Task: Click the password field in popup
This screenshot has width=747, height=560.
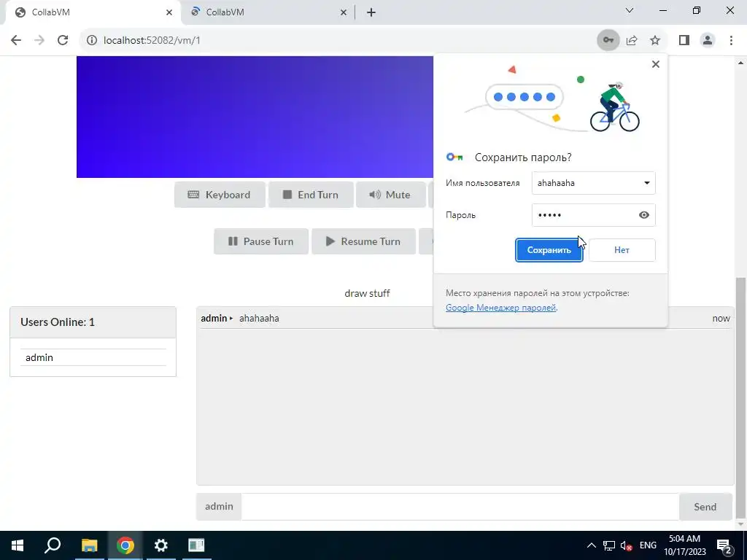Action: point(593,215)
